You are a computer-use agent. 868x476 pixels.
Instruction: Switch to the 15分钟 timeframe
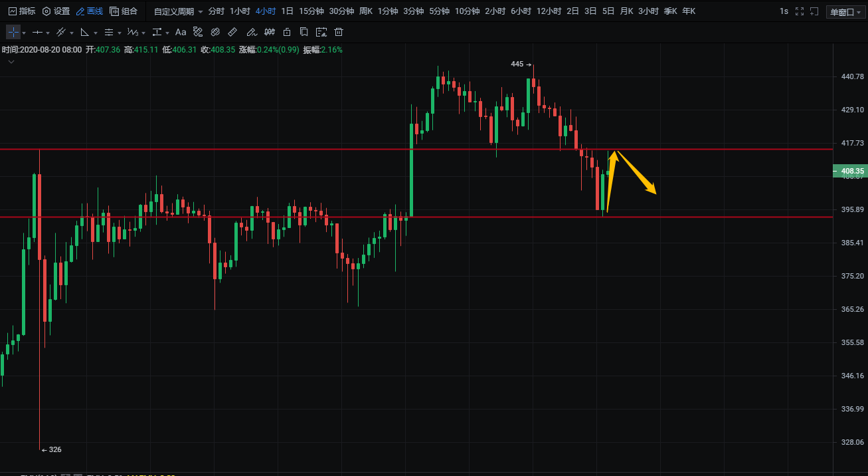click(311, 11)
